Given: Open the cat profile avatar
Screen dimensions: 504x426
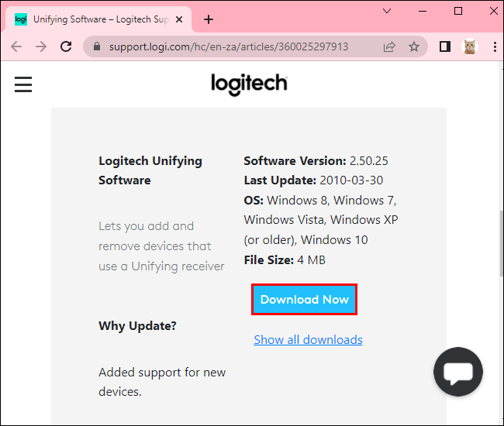Looking at the screenshot, I should click(470, 46).
